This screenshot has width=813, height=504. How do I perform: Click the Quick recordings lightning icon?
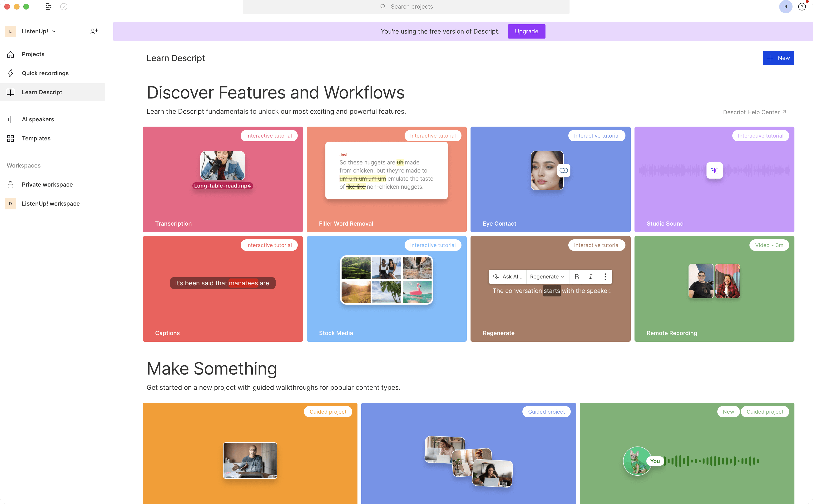[x=11, y=73]
